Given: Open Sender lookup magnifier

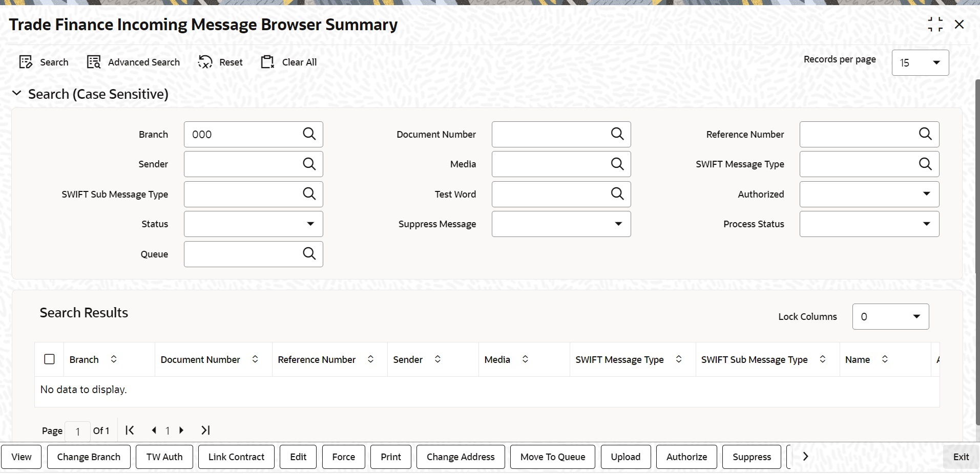Looking at the screenshot, I should 309,163.
